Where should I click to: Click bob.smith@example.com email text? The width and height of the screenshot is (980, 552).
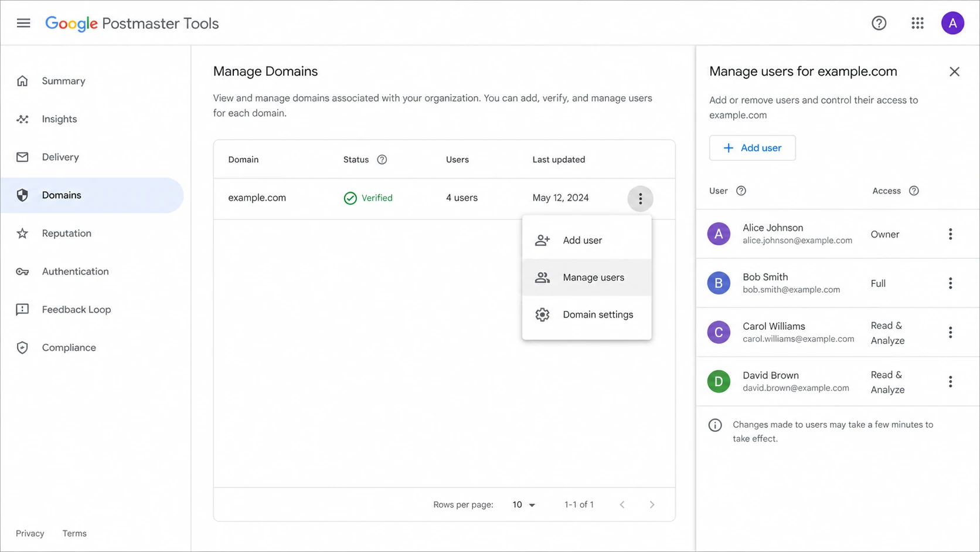(x=791, y=290)
